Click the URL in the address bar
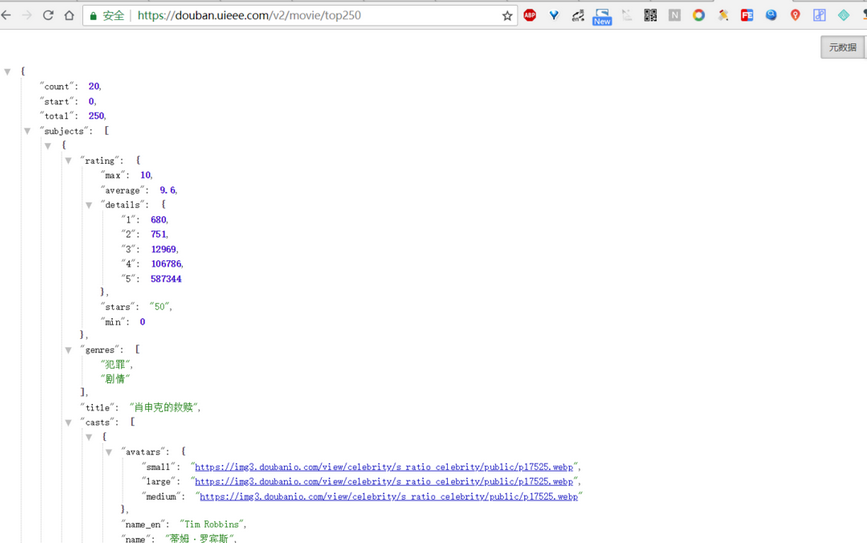867x545 pixels. pos(249,15)
